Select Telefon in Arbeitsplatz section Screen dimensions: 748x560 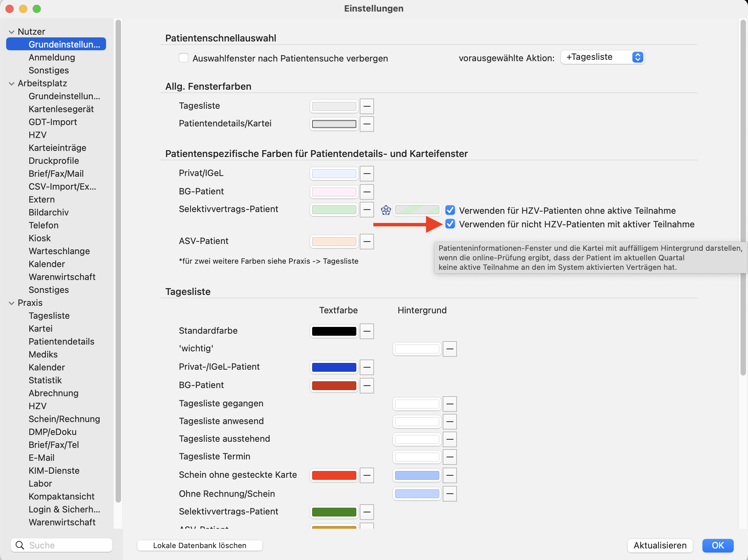tap(44, 225)
